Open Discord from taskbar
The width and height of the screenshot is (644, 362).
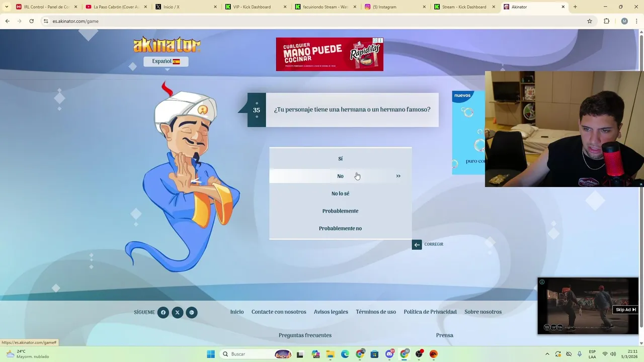(389, 354)
